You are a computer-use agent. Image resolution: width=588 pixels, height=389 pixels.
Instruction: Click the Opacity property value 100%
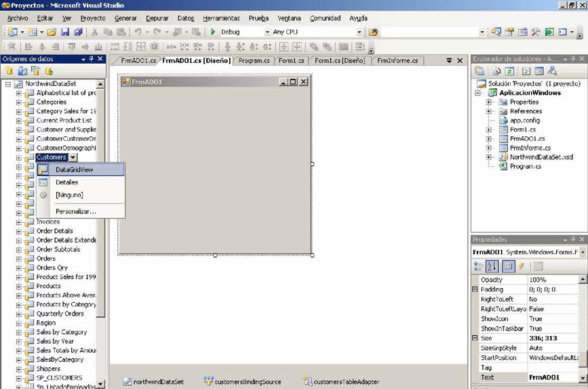(x=553, y=280)
